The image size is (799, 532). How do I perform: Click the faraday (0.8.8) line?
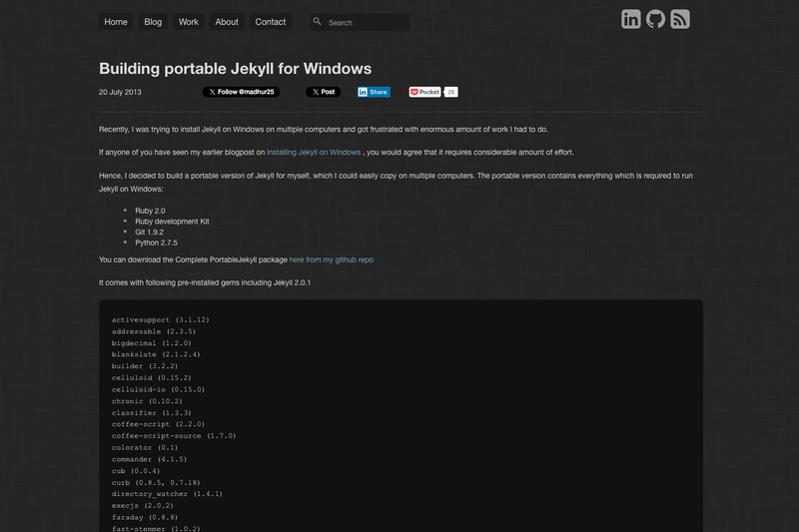[x=145, y=517]
